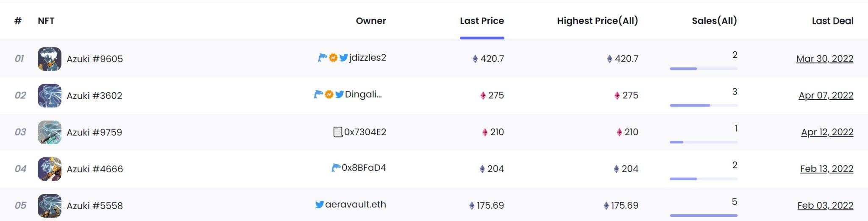
Task: Open the Azuki #9605 thumbnail
Action: coord(50,59)
